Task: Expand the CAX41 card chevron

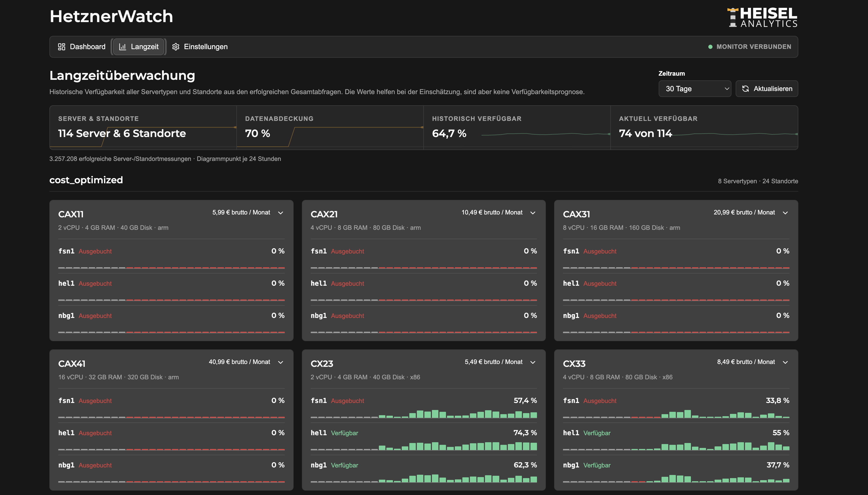Action: [x=281, y=362]
